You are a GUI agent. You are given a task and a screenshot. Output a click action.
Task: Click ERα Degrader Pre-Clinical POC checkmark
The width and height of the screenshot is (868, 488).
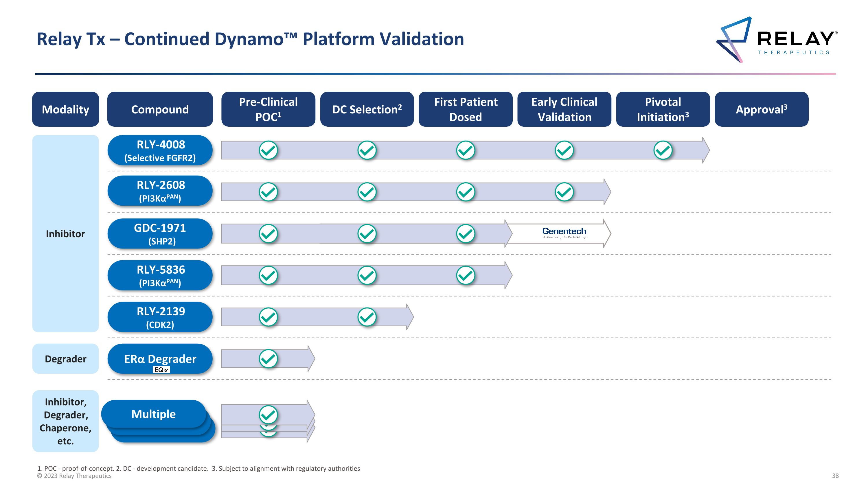(268, 359)
